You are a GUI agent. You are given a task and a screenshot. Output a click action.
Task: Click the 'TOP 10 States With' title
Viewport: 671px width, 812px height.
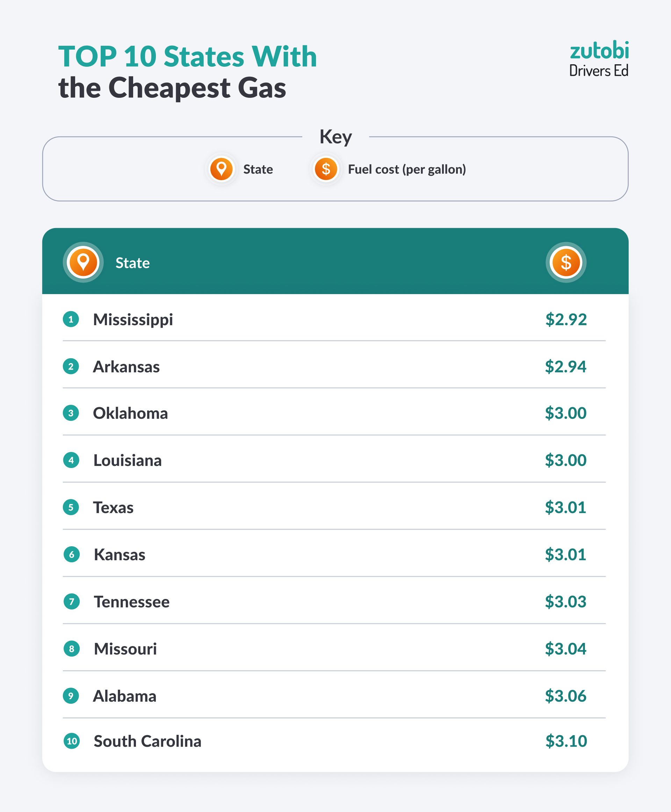coord(187,56)
